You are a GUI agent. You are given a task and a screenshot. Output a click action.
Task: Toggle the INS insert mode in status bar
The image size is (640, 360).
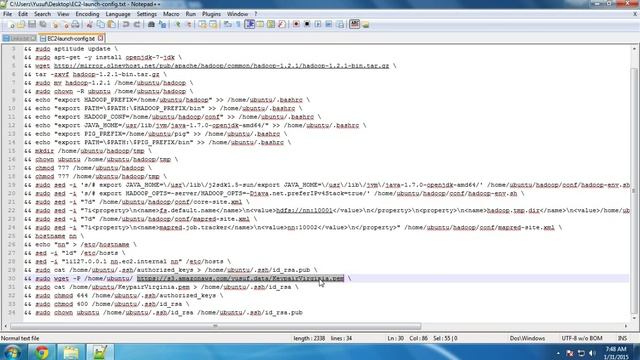click(x=622, y=338)
